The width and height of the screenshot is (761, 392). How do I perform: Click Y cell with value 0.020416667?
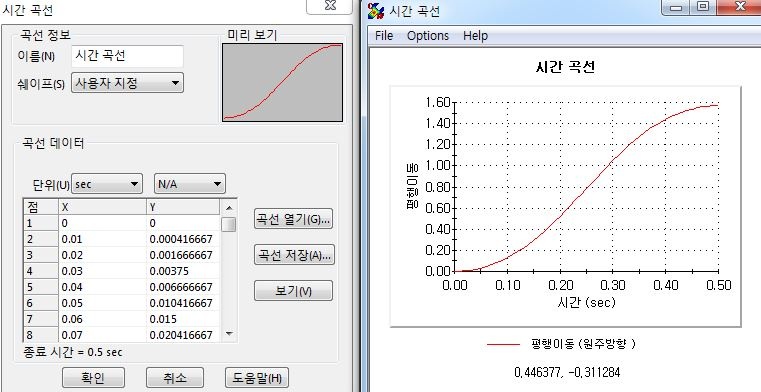(x=183, y=335)
